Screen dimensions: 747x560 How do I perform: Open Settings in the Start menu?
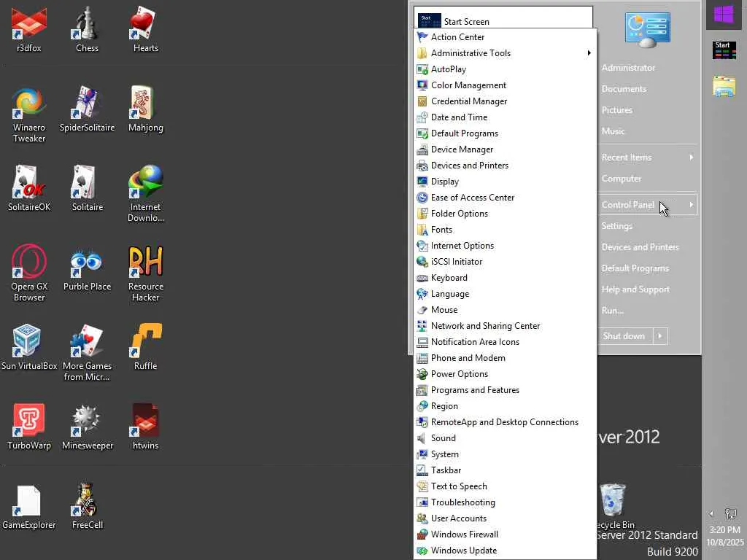click(617, 226)
